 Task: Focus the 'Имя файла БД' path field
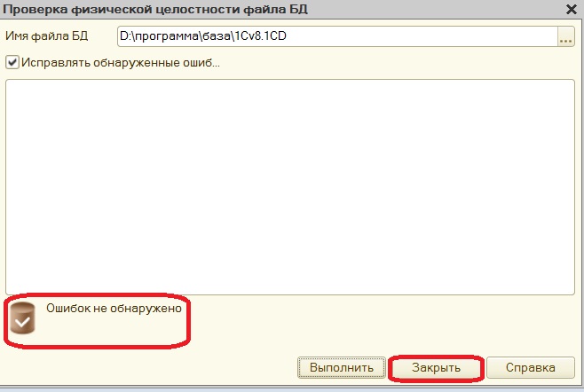[x=337, y=36]
